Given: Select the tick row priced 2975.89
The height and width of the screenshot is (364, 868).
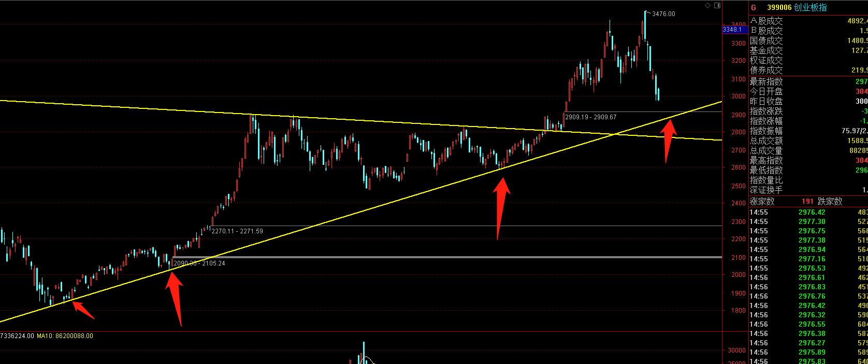Looking at the screenshot, I should click(x=808, y=352).
